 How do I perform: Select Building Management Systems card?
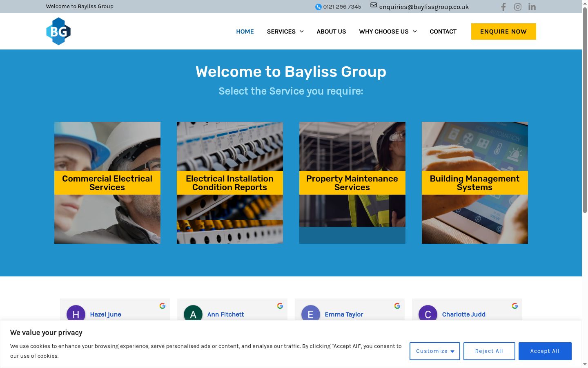[475, 183]
